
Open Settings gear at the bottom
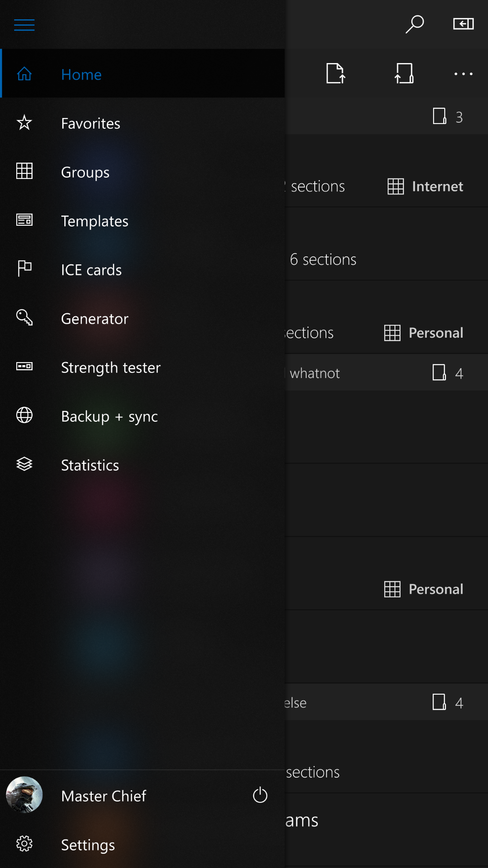click(x=24, y=844)
